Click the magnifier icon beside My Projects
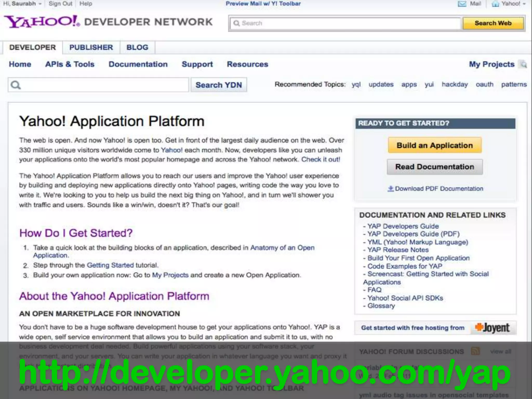Screen dimensions: 532x399 [523, 64]
